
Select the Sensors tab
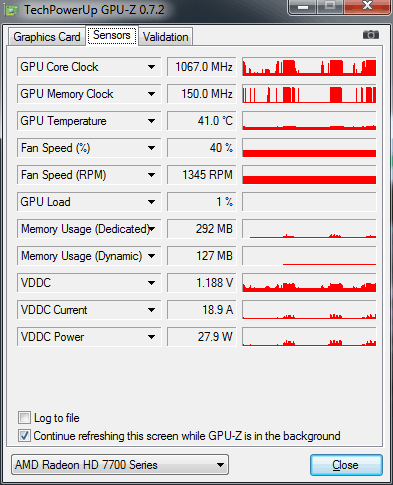pos(112,35)
